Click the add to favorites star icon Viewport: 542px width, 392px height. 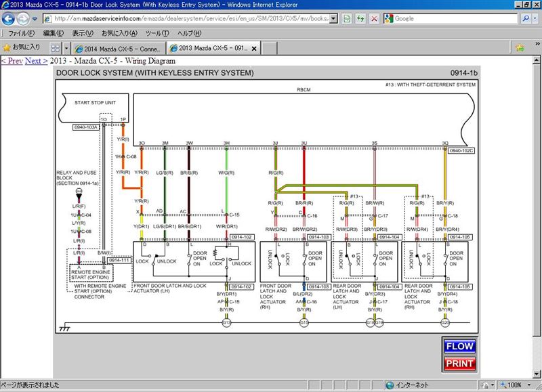(520, 47)
